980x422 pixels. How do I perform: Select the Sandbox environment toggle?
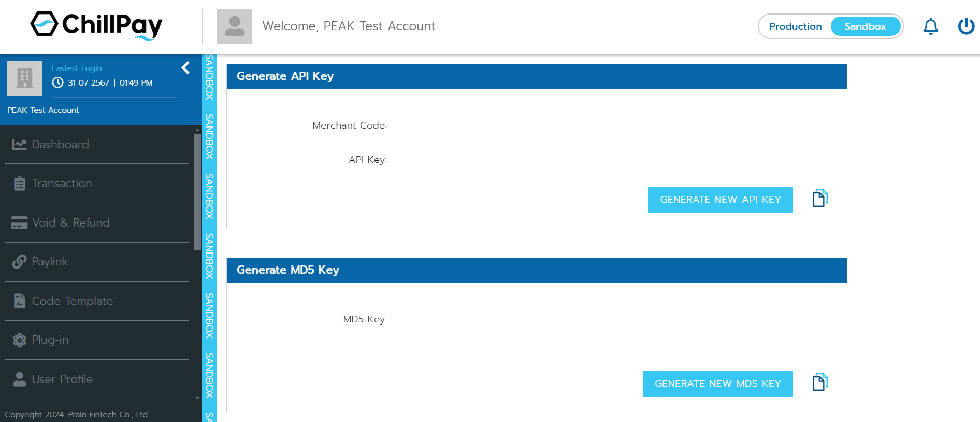tap(865, 26)
